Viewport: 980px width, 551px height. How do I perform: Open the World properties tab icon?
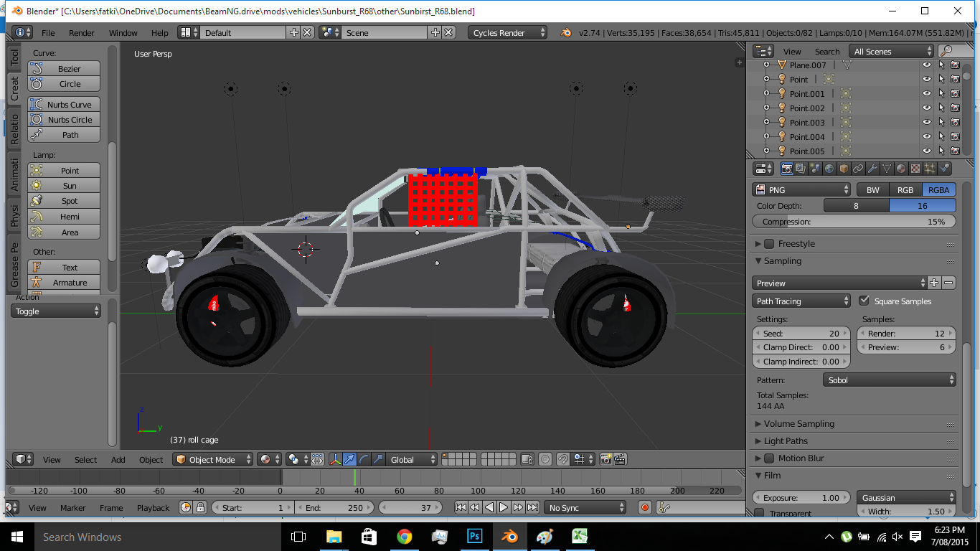pyautogui.click(x=829, y=169)
